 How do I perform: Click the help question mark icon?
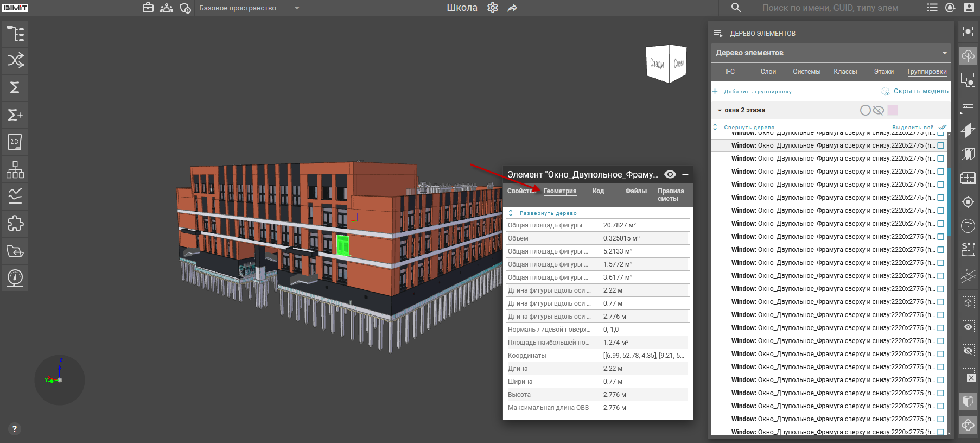[15, 429]
